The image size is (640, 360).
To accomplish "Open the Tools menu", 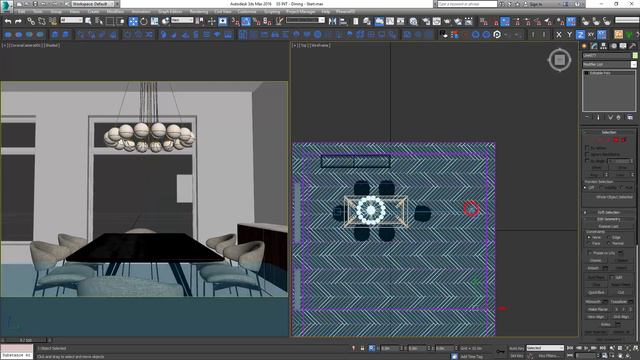I will pyautogui.click(x=38, y=12).
